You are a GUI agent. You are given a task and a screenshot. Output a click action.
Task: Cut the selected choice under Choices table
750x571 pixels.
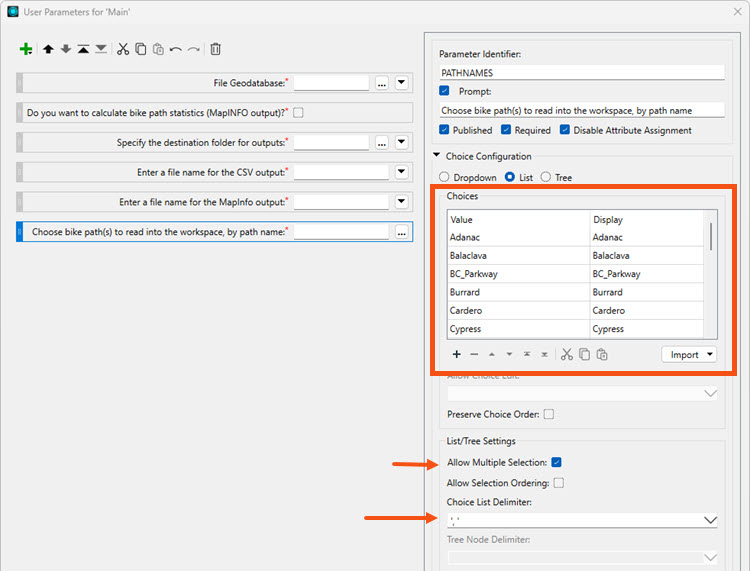[567, 354]
